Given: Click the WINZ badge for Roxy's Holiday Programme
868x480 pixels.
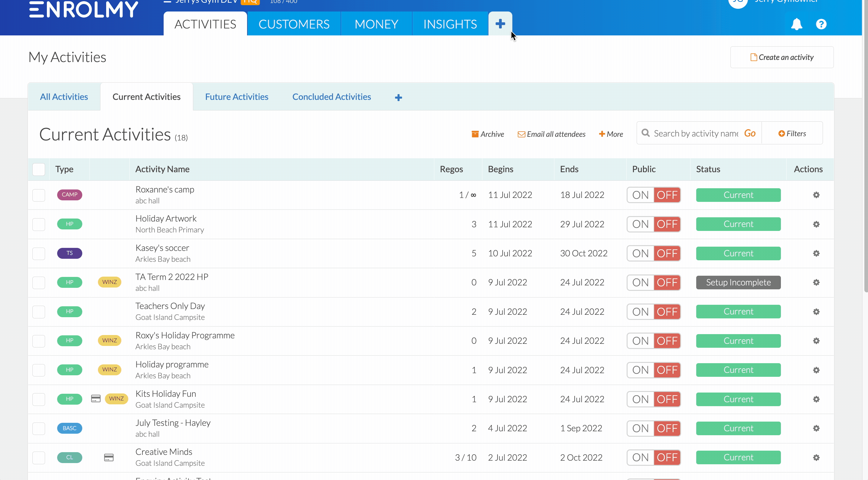Looking at the screenshot, I should pos(109,340).
